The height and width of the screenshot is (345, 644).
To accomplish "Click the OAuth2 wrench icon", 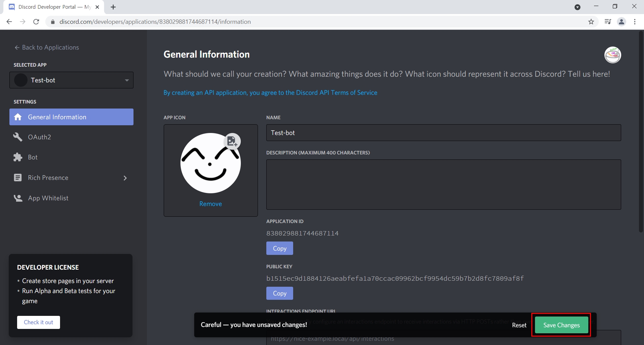I will 18,137.
